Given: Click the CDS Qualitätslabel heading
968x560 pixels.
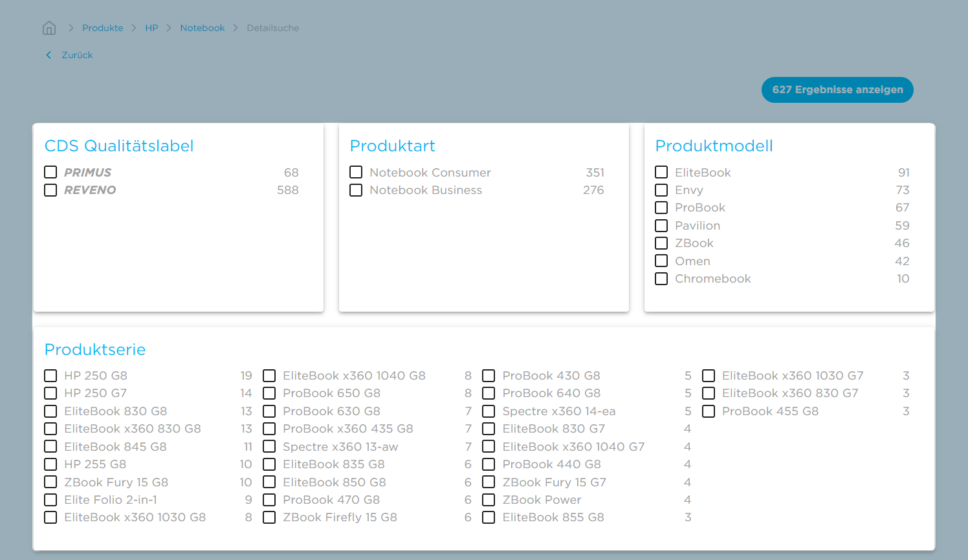Looking at the screenshot, I should tap(119, 146).
